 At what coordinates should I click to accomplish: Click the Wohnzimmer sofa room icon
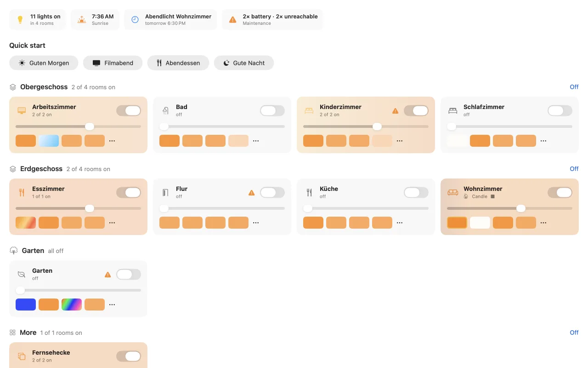click(x=453, y=192)
